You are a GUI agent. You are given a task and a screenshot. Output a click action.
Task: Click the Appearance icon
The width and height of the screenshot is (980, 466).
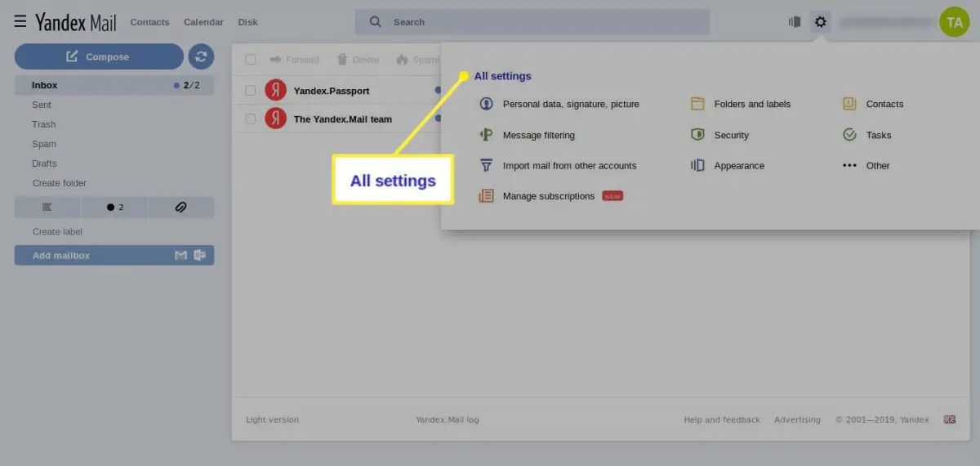(x=697, y=165)
